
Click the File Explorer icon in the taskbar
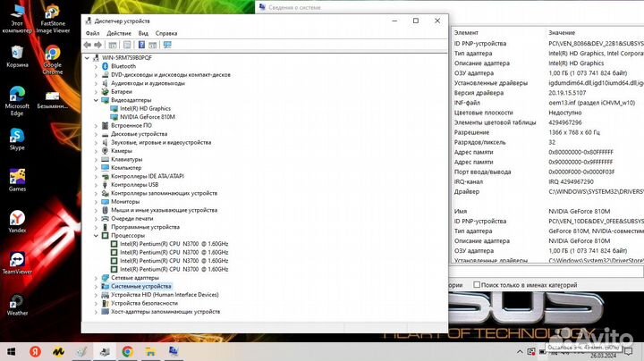click(x=150, y=351)
